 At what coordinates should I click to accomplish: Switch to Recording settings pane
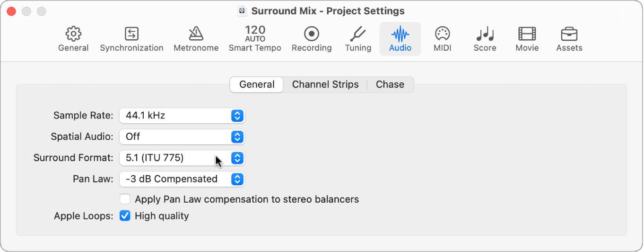pyautogui.click(x=312, y=39)
